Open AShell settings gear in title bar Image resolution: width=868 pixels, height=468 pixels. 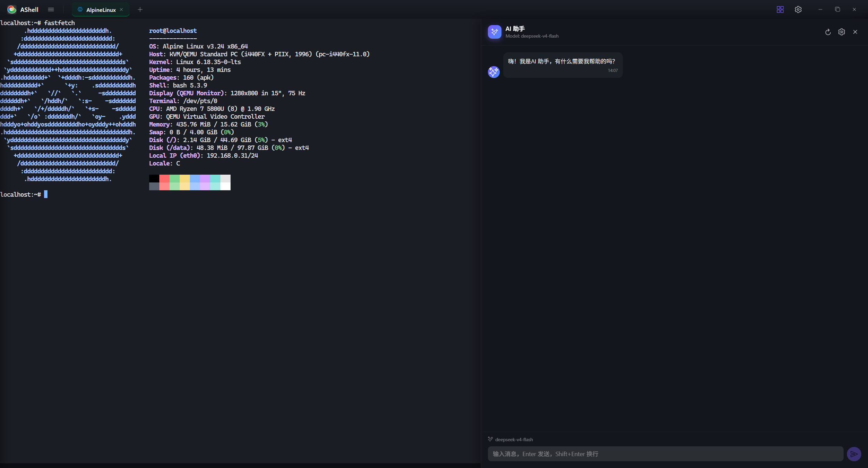point(798,9)
